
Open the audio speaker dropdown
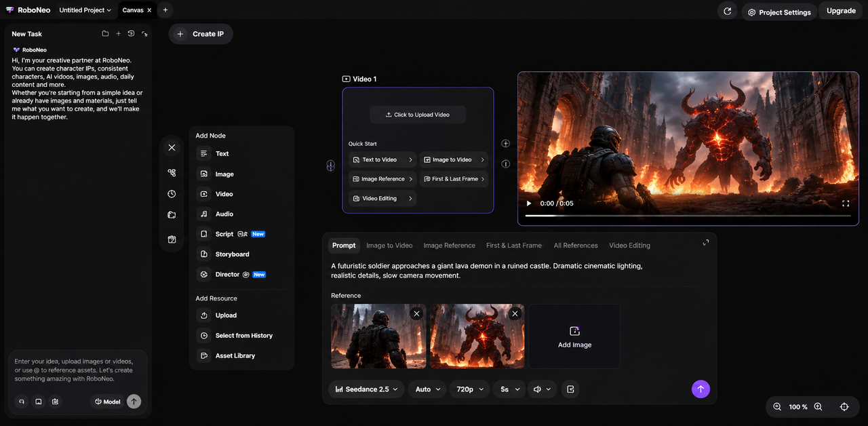[542, 389]
